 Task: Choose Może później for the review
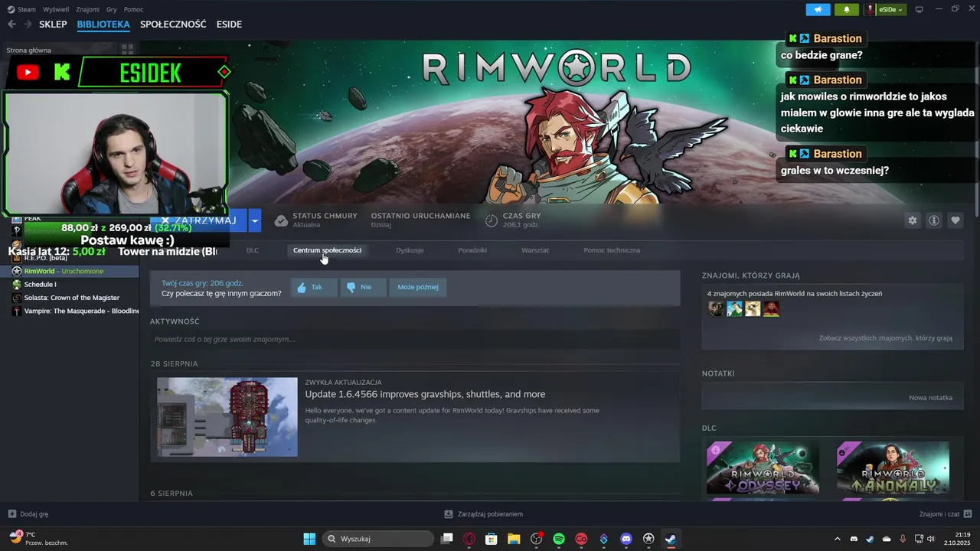pyautogui.click(x=418, y=287)
